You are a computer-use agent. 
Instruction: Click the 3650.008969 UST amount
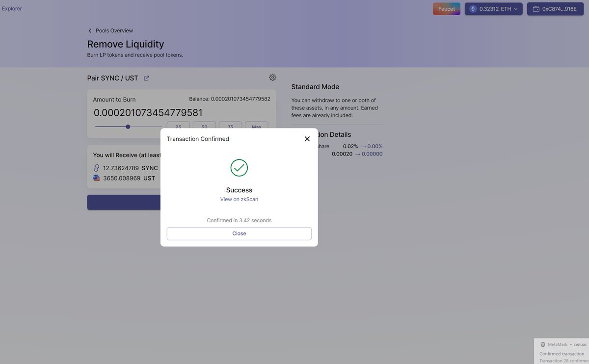(x=129, y=178)
